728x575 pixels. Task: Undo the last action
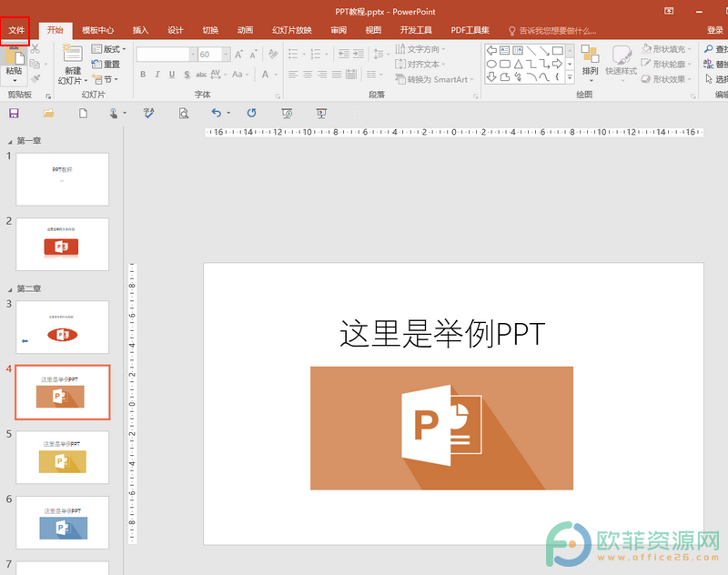217,113
